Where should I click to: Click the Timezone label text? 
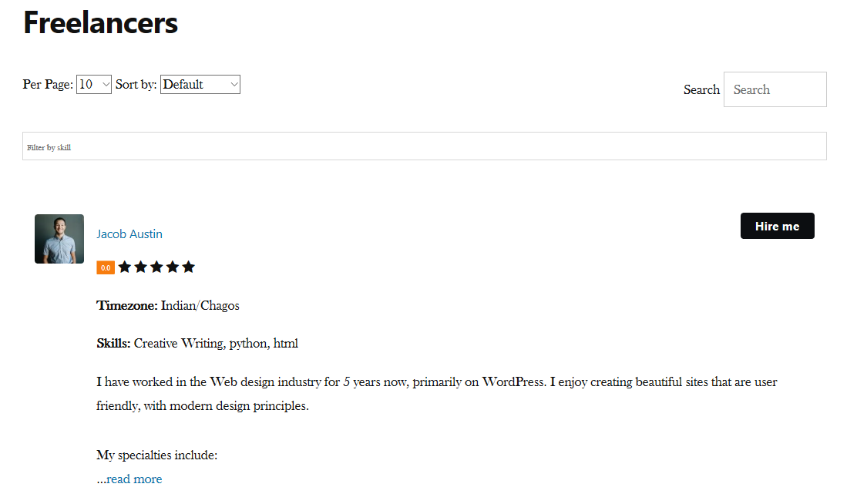[127, 306]
